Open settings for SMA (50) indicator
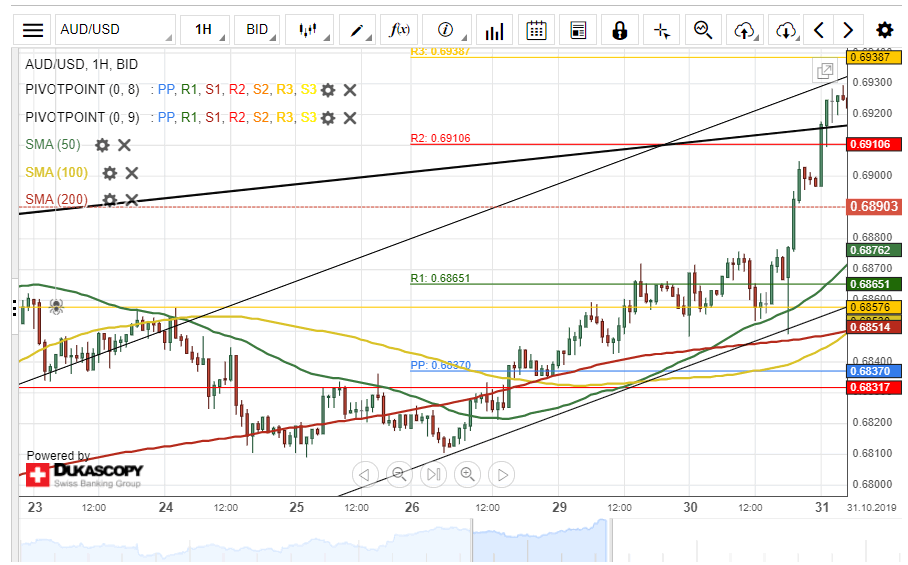Viewport: 908px width, 565px height. point(102,145)
